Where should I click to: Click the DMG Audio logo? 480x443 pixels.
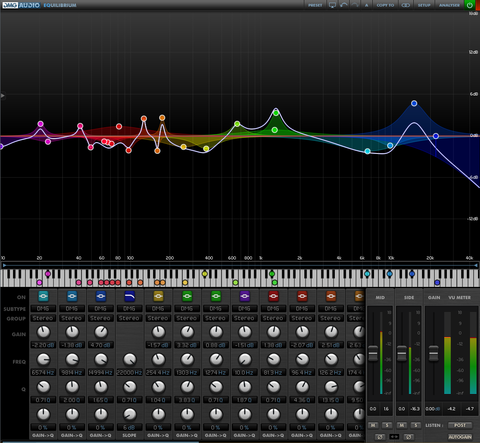pos(22,5)
